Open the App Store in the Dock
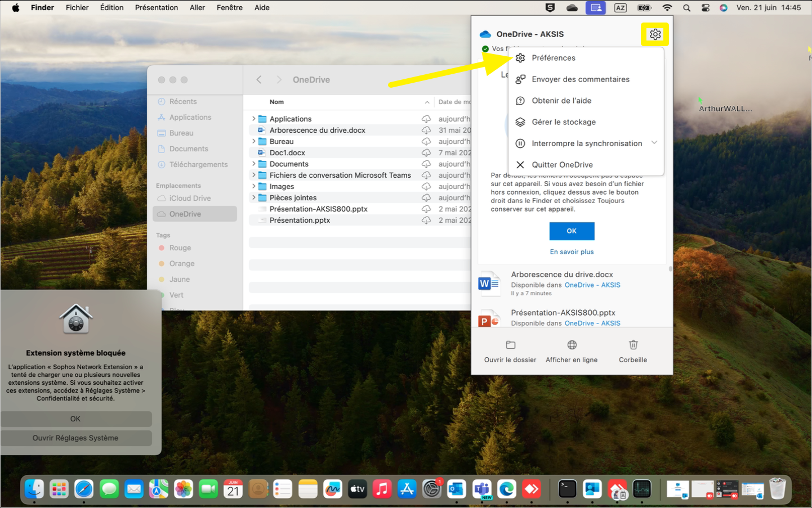The height and width of the screenshot is (508, 812). (x=407, y=489)
